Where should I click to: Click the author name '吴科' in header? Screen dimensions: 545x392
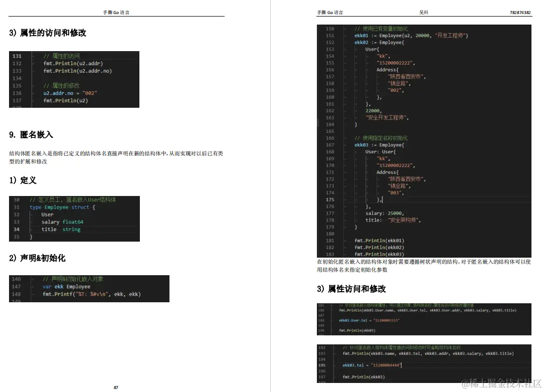tap(424, 12)
